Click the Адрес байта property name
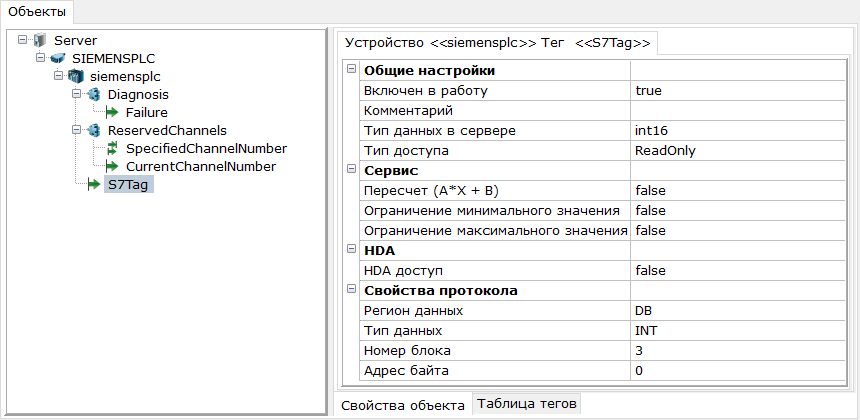The image size is (860, 420). tap(406, 371)
